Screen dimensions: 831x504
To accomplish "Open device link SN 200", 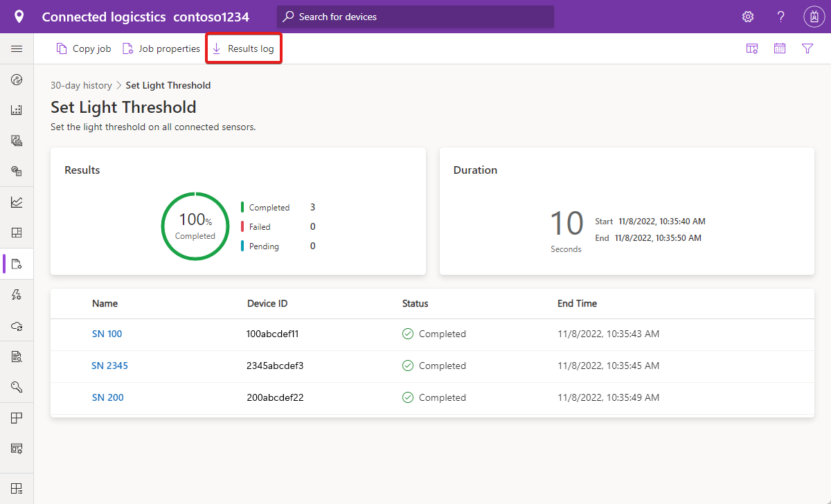I will point(107,397).
